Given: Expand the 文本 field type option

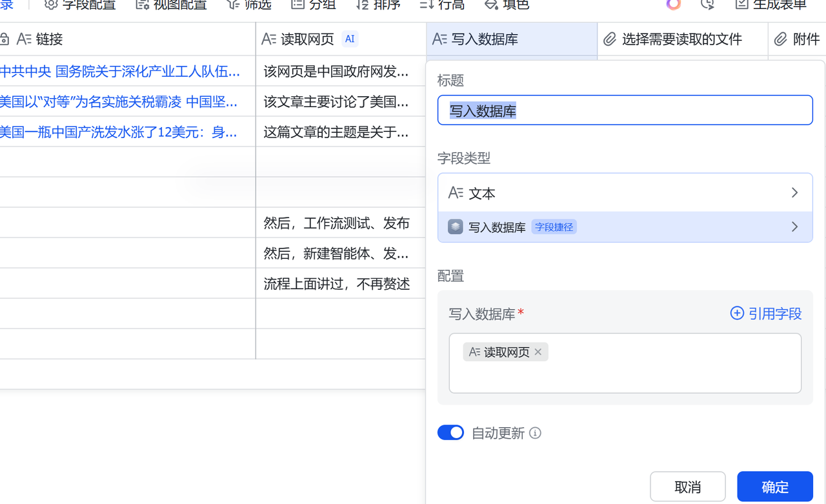Looking at the screenshot, I should point(795,192).
